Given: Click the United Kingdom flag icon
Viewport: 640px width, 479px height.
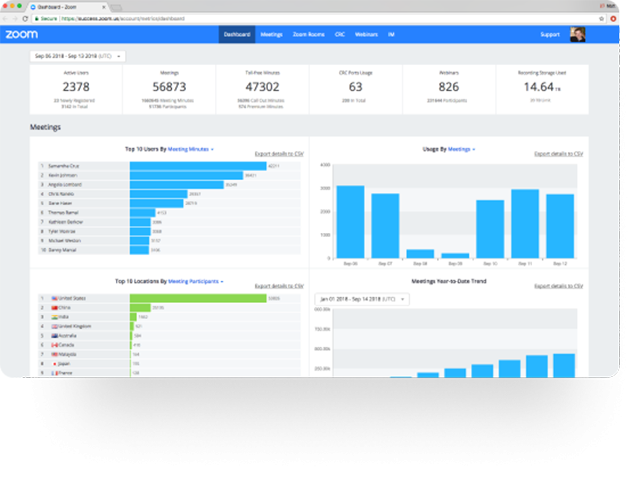Looking at the screenshot, I should [55, 326].
